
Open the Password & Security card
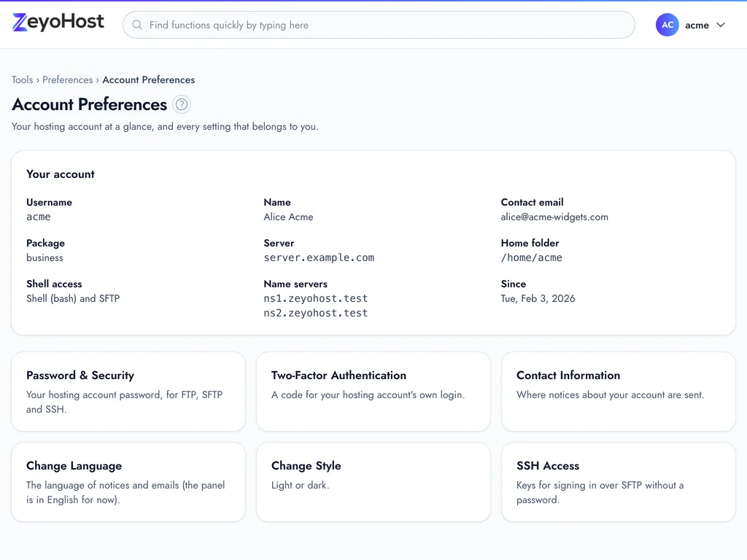click(x=128, y=392)
